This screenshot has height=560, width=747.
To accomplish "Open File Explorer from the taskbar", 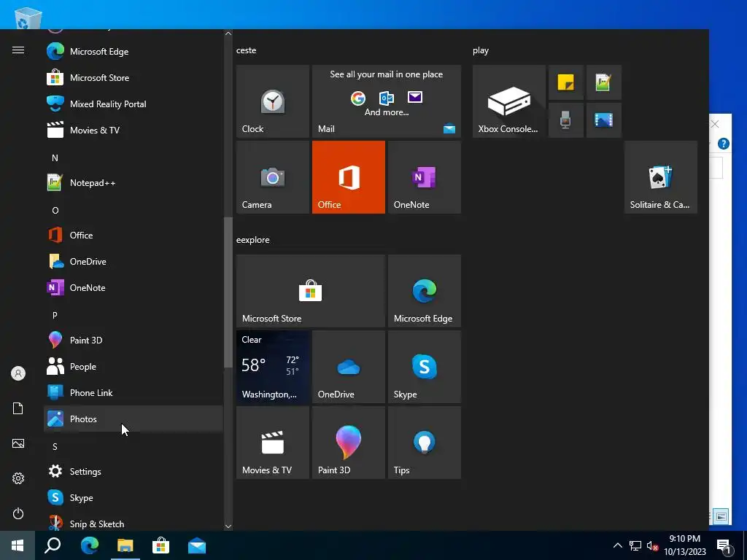I will (125, 545).
